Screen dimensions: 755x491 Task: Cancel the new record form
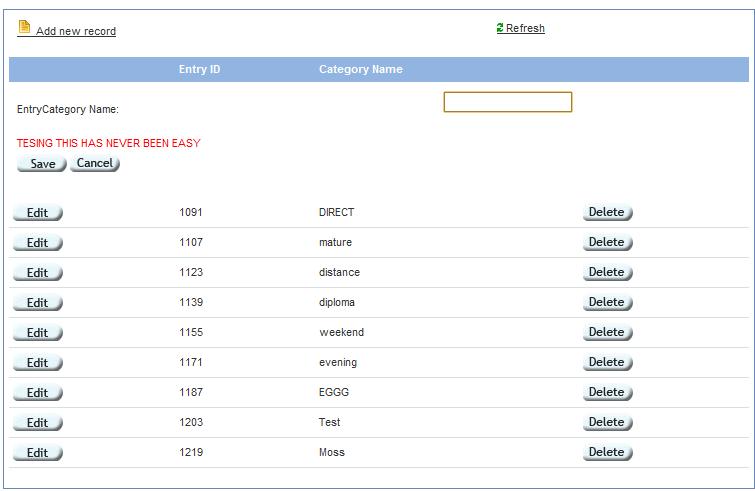pos(95,163)
